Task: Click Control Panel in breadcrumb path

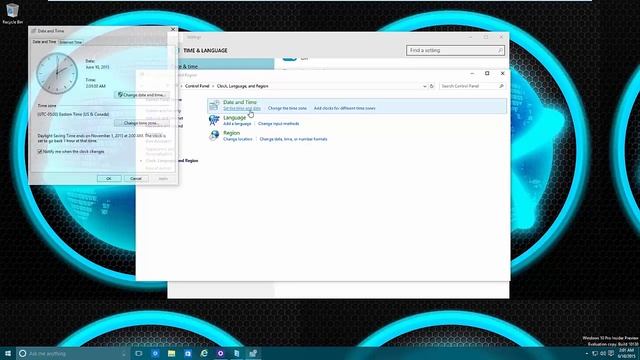Action: [x=197, y=86]
